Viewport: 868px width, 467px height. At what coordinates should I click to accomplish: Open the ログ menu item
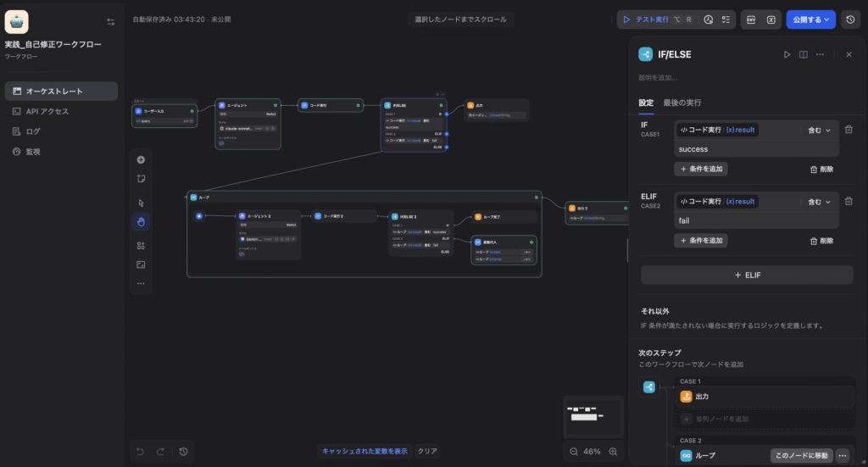(61, 131)
